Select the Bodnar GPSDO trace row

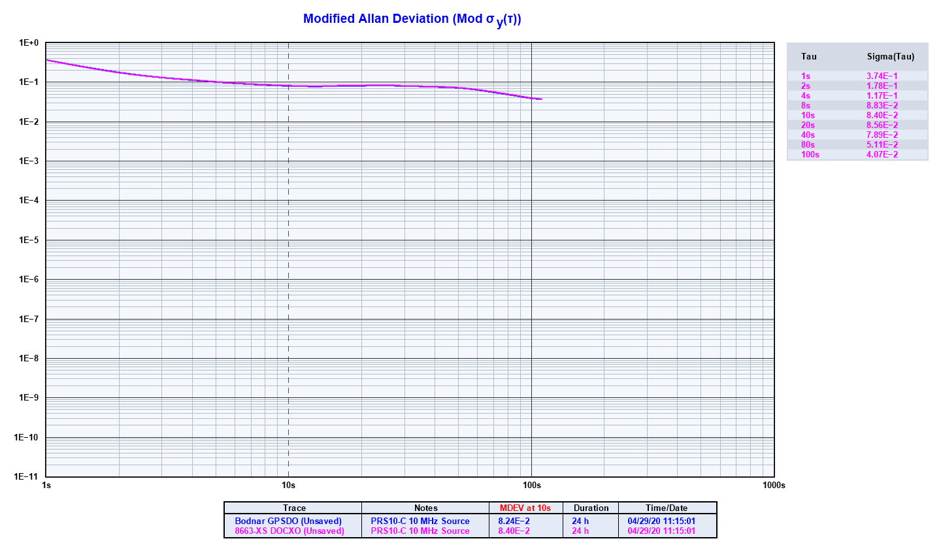pyautogui.click(x=470, y=521)
